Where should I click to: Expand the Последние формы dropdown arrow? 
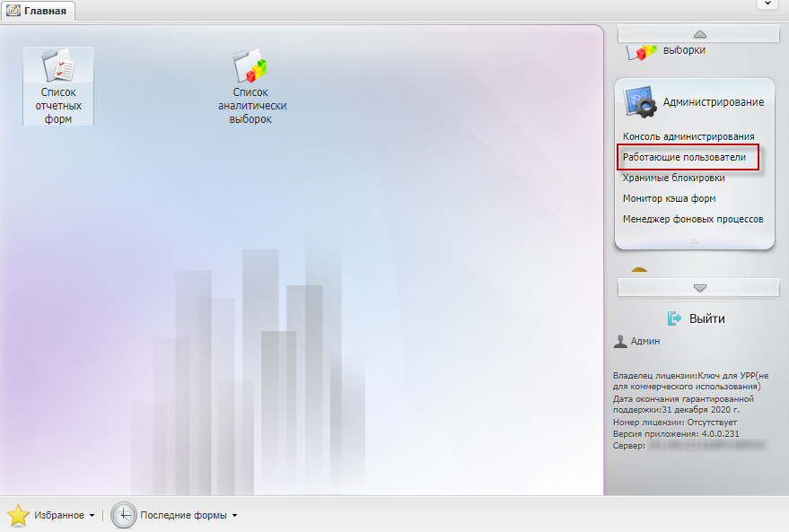pyautogui.click(x=234, y=516)
